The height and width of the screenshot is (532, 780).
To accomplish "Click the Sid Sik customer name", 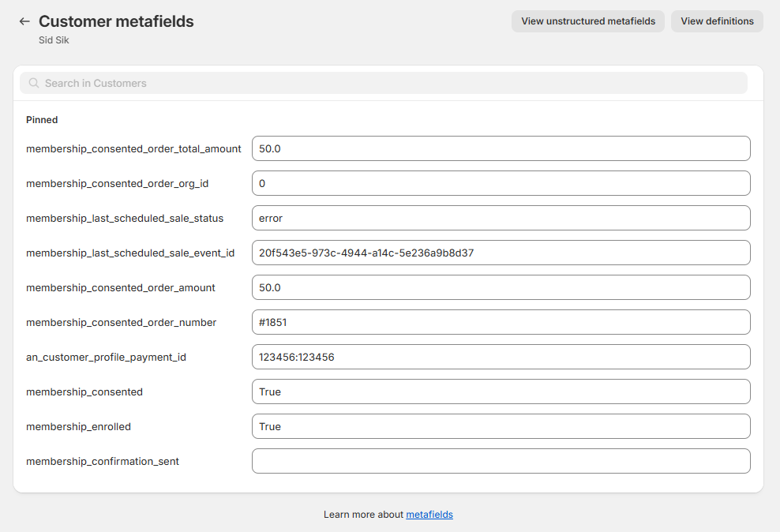I will click(x=54, y=39).
